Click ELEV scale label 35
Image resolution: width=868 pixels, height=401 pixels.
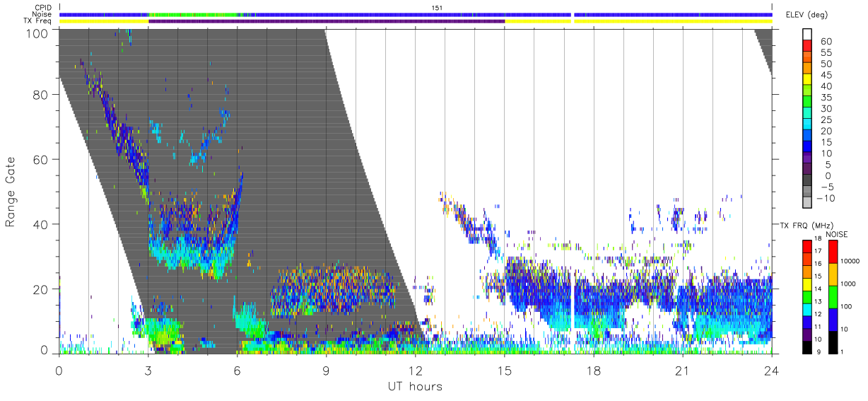pyautogui.click(x=826, y=98)
